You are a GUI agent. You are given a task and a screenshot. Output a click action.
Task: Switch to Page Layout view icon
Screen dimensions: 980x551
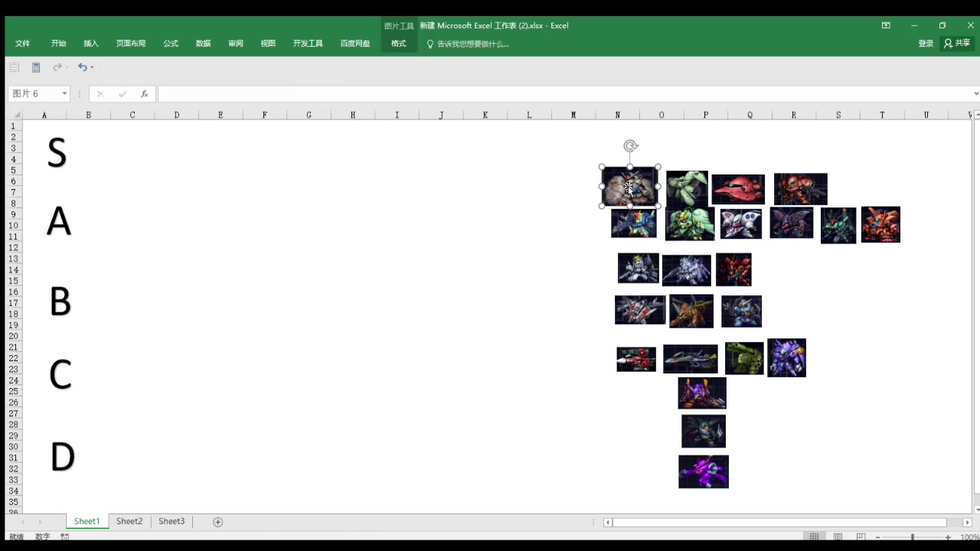[838, 537]
